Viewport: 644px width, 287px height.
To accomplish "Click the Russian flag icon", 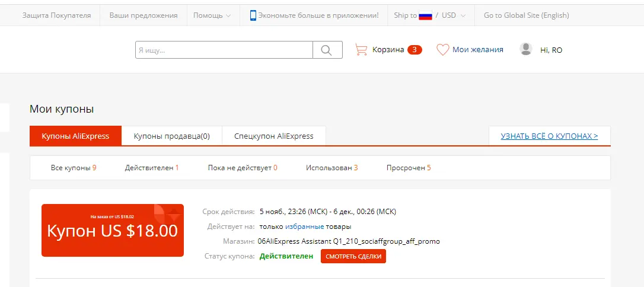I will pos(426,15).
